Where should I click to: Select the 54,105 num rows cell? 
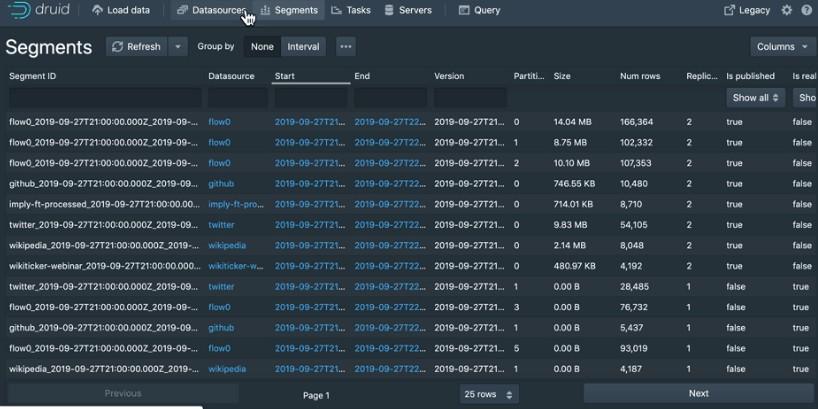[x=634, y=225]
